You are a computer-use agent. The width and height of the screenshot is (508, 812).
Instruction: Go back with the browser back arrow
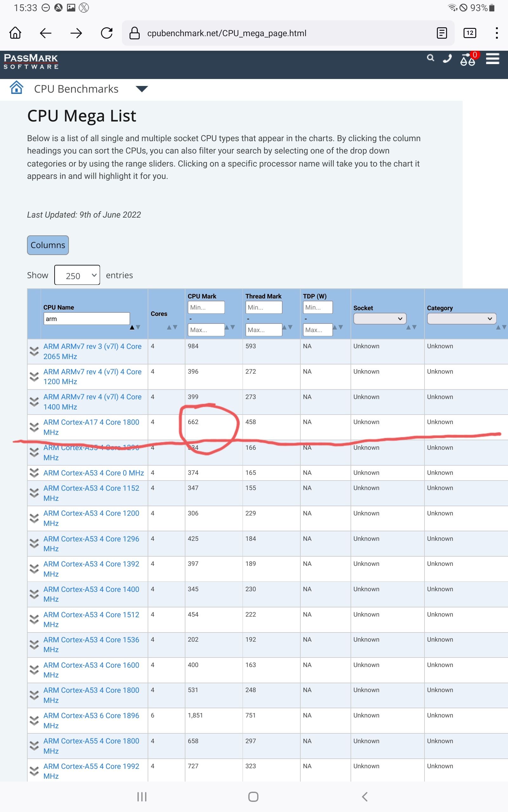point(45,33)
